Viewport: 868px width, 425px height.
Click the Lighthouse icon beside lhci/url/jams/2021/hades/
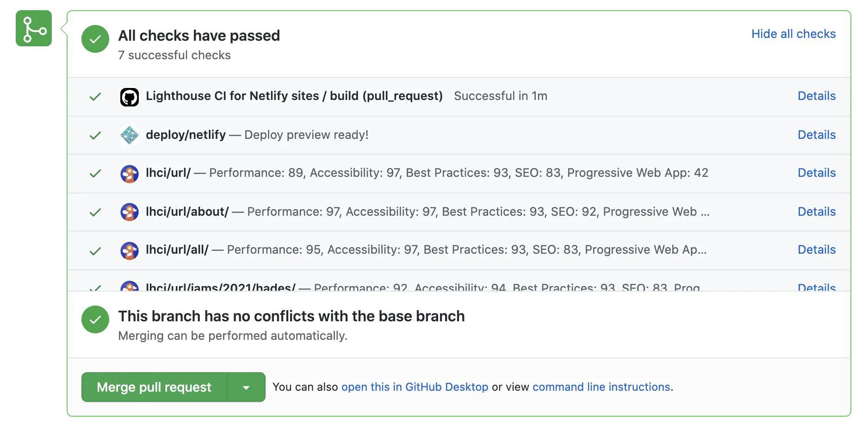130,287
